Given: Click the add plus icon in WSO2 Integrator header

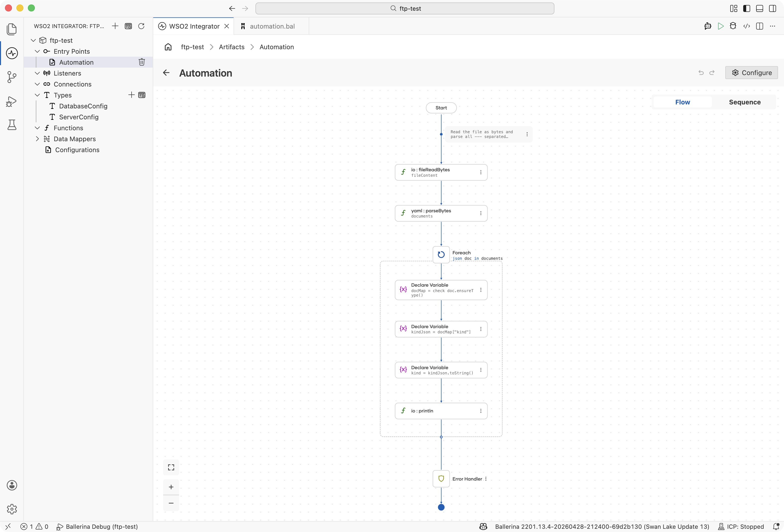Looking at the screenshot, I should [x=115, y=26].
